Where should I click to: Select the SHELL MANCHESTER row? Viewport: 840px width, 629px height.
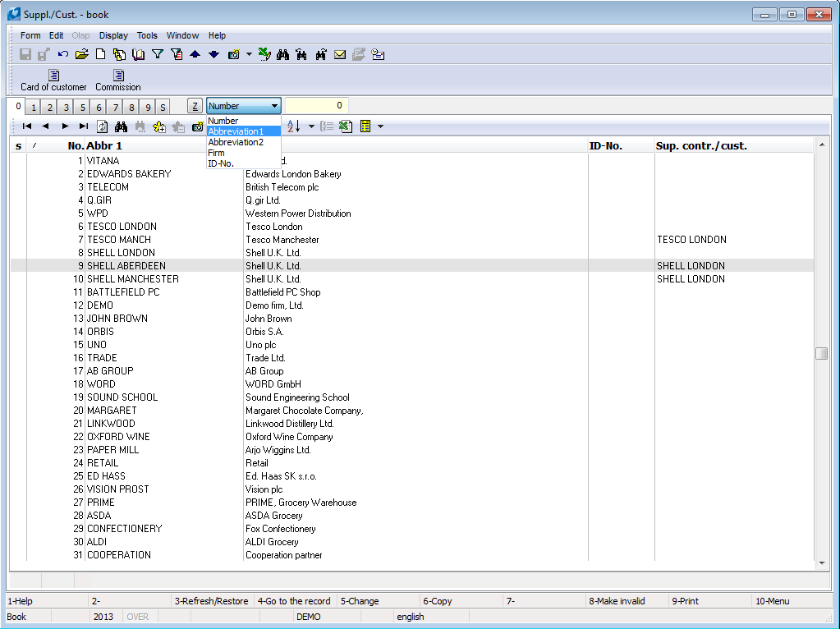pyautogui.click(x=411, y=279)
